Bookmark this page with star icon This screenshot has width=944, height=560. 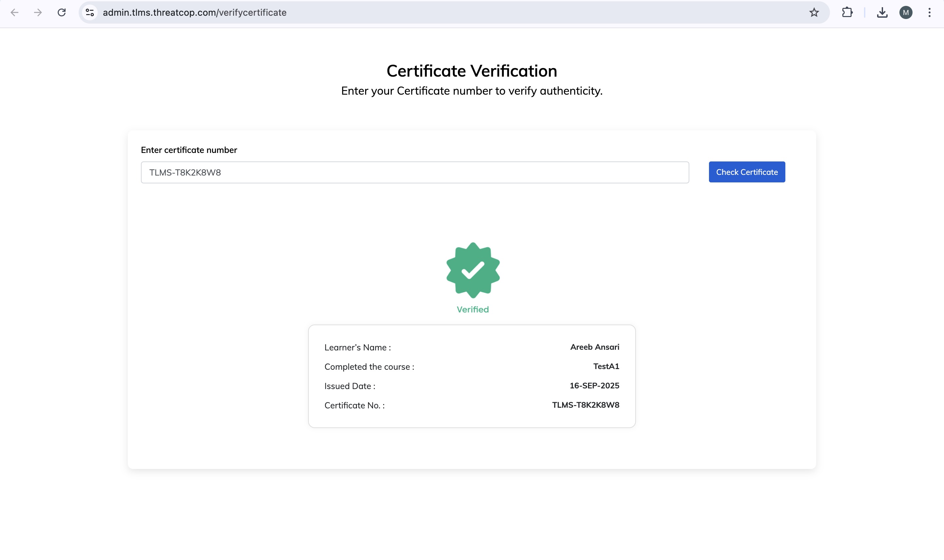814,12
